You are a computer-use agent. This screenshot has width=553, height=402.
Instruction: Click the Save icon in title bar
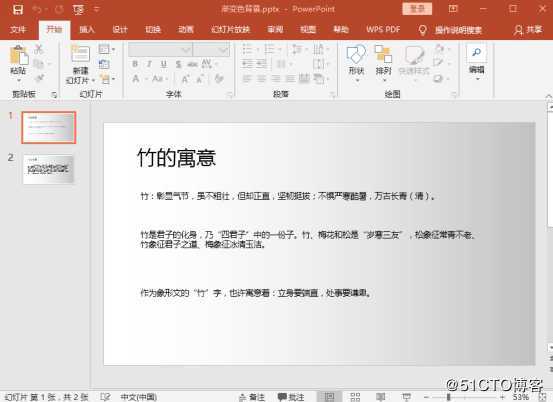(x=18, y=10)
